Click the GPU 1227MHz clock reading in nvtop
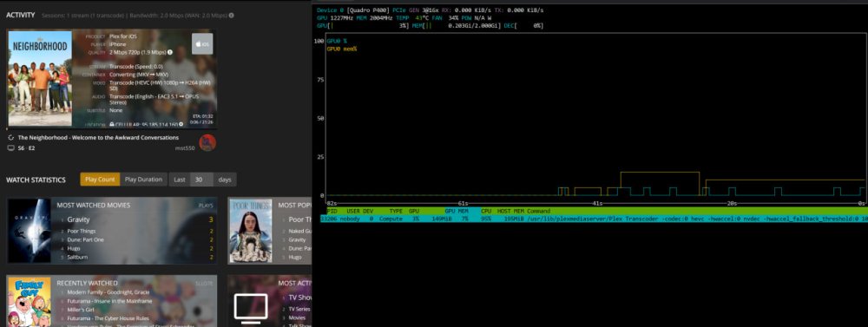Viewport: 868px width, 327px height. [335, 18]
